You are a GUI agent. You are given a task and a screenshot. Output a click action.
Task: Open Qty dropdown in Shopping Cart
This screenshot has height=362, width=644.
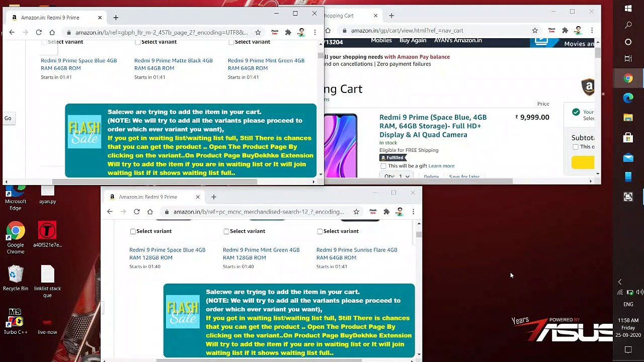click(x=397, y=175)
